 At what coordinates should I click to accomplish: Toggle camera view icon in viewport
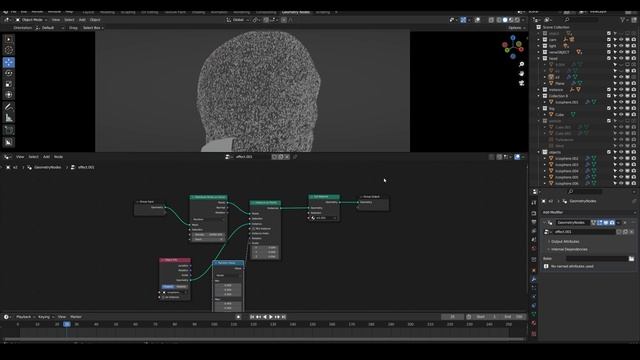coord(521,83)
